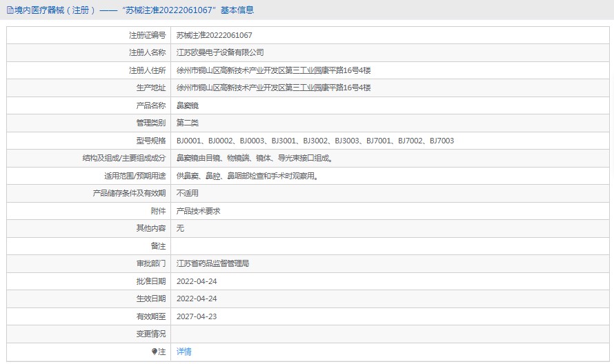This screenshot has height=364, width=614.
Task: Click the model list starting with BJ0001
Action: (x=315, y=141)
